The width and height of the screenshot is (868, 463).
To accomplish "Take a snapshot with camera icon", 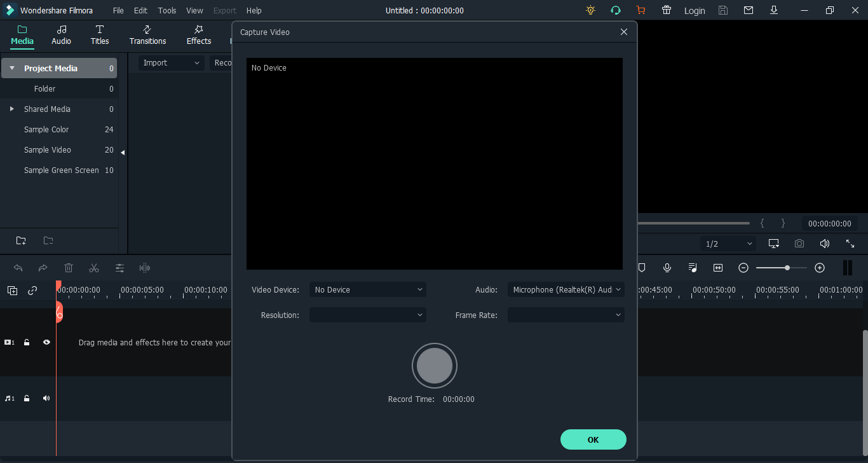I will click(799, 244).
